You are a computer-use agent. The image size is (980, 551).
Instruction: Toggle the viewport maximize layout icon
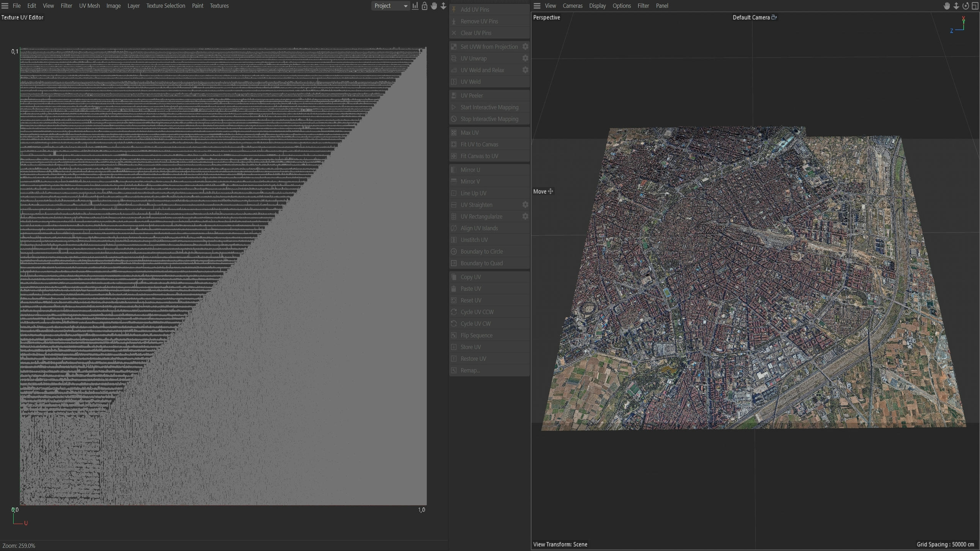click(975, 6)
